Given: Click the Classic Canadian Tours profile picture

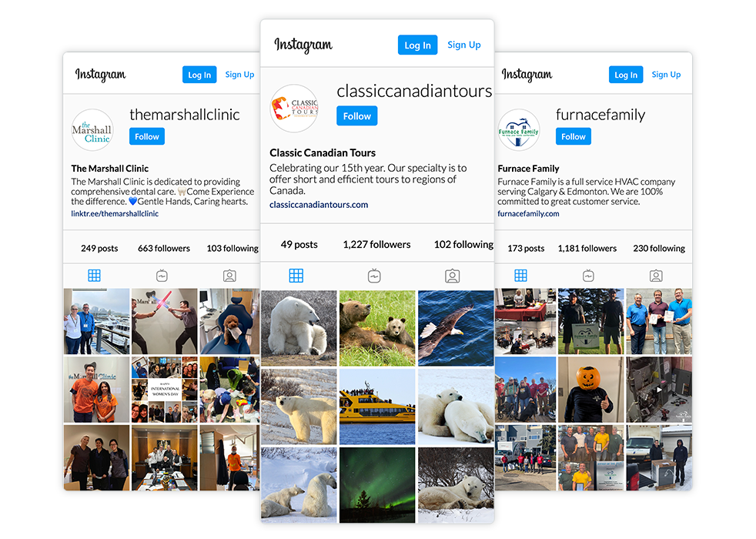Looking at the screenshot, I should tap(294, 109).
